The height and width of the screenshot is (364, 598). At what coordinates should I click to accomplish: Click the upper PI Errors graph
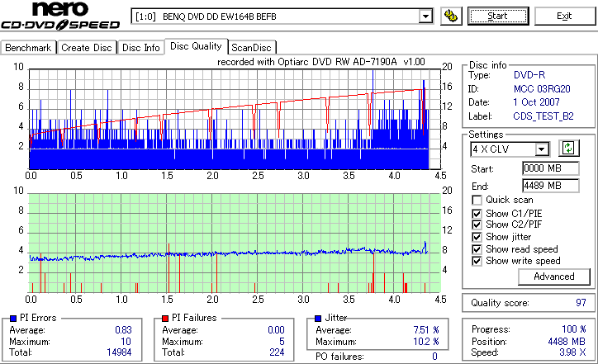[x=235, y=120]
